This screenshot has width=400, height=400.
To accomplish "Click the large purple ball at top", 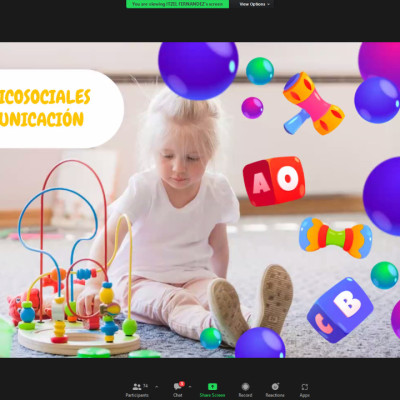I will [x=198, y=70].
